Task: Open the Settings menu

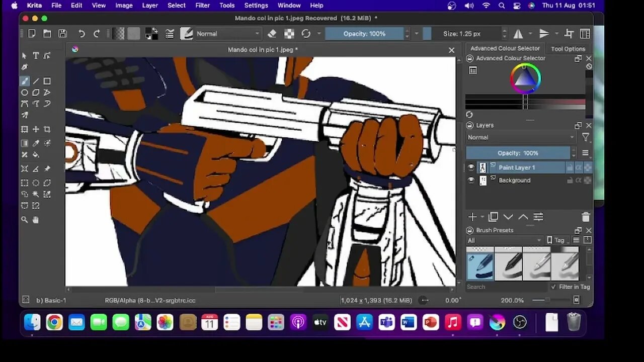Action: tap(256, 6)
